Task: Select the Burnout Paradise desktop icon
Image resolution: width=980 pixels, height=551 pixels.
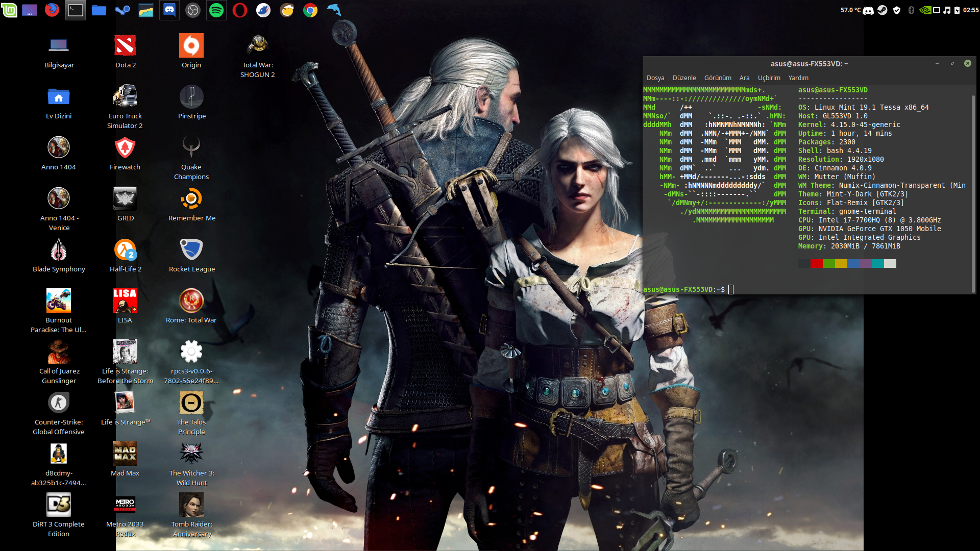Action: (x=59, y=311)
